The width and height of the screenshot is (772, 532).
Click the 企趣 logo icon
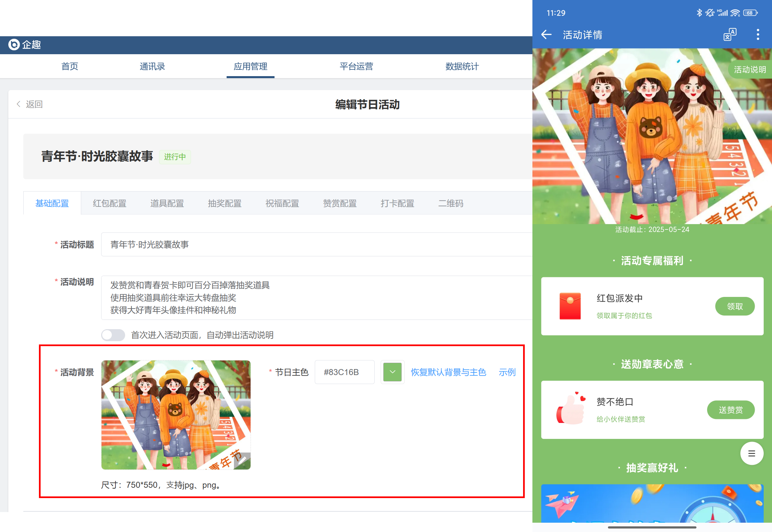pos(14,44)
